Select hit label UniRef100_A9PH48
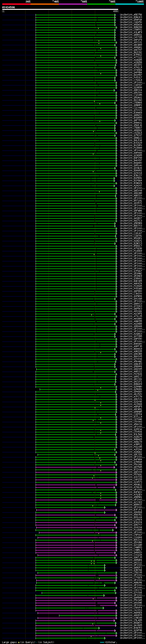 click(x=131, y=153)
